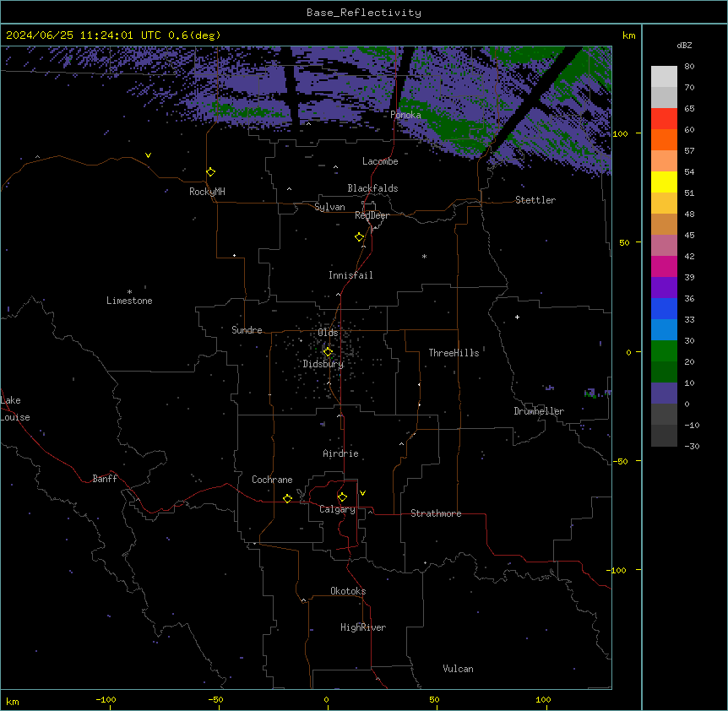Select the Strathmore map label
Image resolution: width=728 pixels, height=711 pixels.
tap(436, 513)
